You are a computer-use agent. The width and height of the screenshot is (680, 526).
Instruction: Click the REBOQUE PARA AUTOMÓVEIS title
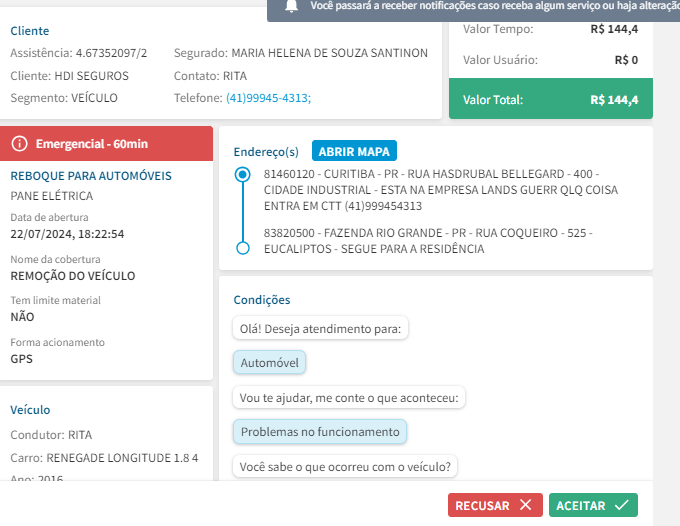[x=91, y=176]
